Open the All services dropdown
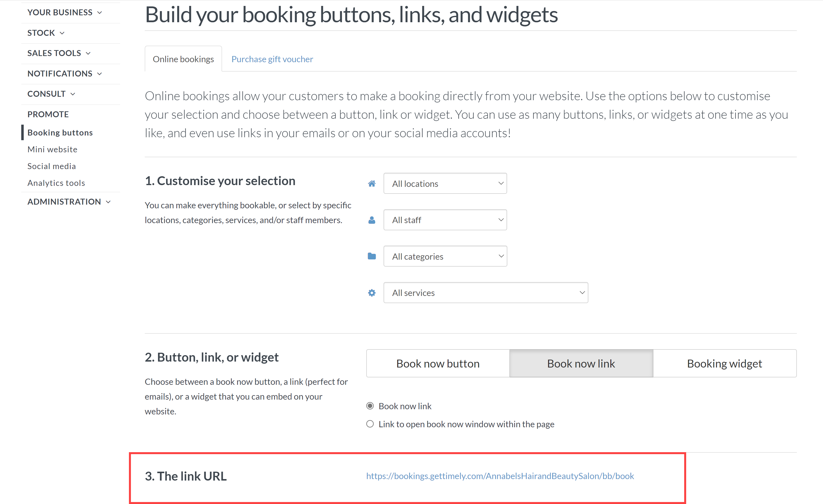 point(486,292)
